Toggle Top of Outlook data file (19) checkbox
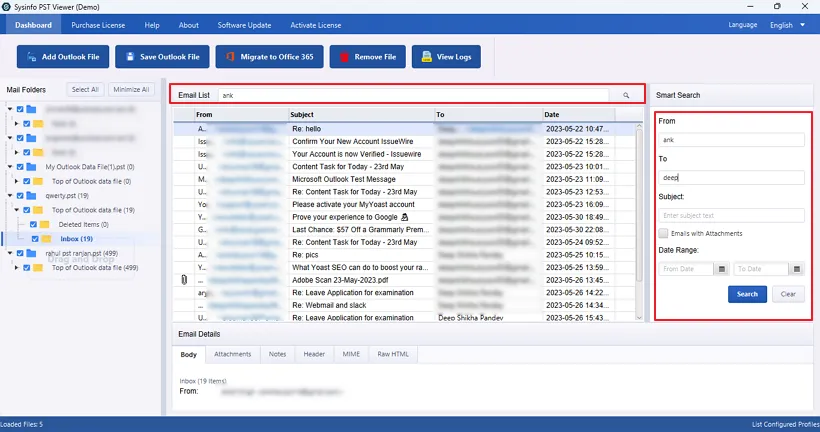Viewport: 820px width, 432px height. click(x=27, y=210)
